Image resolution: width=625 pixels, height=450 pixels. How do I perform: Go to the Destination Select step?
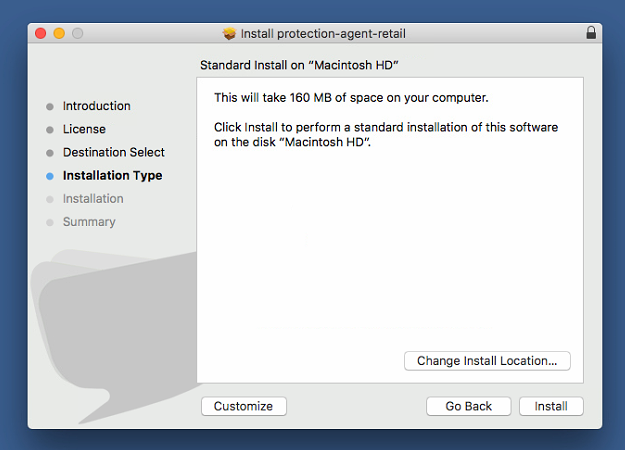click(114, 152)
